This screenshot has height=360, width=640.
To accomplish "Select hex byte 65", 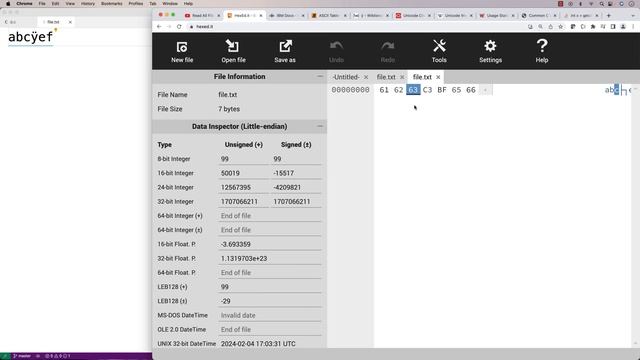I will (456, 90).
